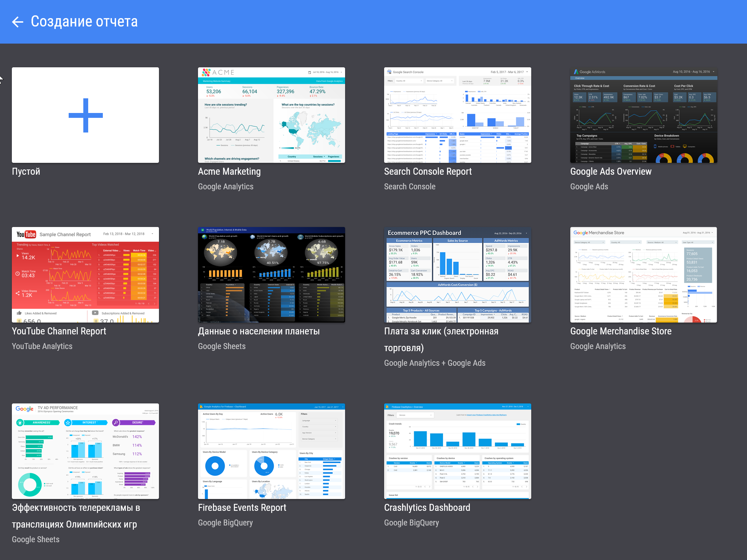Click the 'Crashlytics Dashboard' title text
The image size is (747, 560).
pyautogui.click(x=427, y=508)
